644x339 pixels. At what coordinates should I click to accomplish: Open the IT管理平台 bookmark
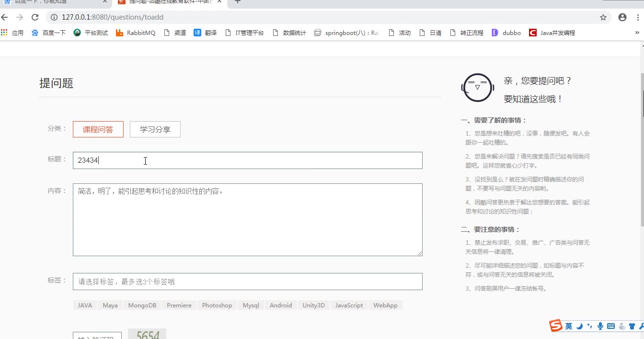pyautogui.click(x=244, y=33)
